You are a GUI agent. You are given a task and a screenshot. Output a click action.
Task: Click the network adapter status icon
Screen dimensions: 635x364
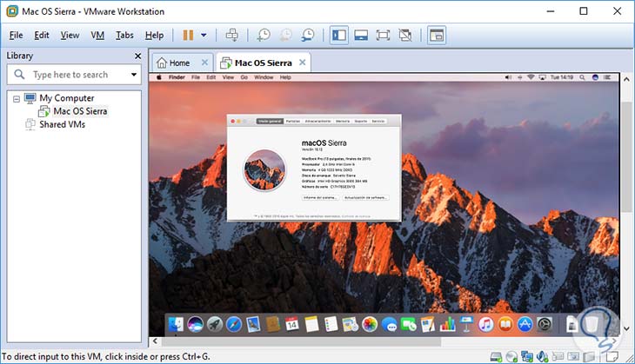click(x=527, y=356)
